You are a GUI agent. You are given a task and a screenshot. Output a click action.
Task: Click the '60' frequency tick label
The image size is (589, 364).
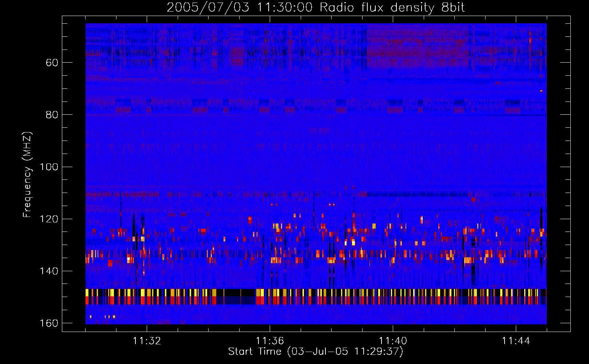pyautogui.click(x=52, y=63)
